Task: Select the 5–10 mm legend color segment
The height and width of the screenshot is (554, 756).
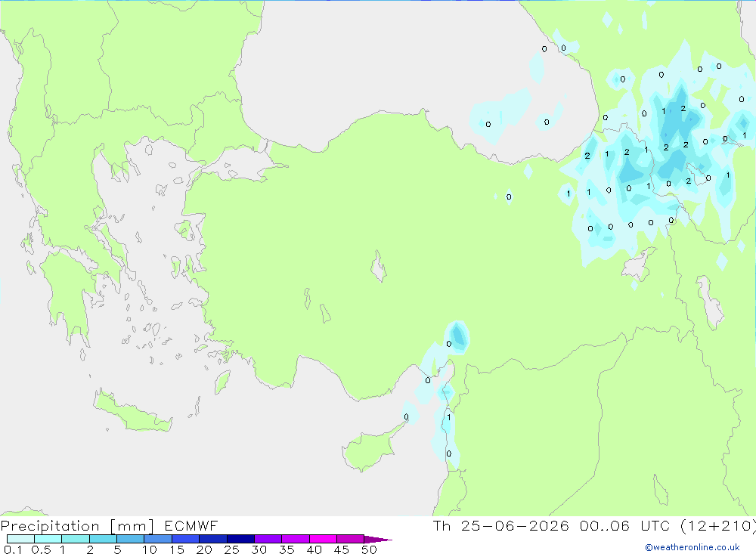Action: click(x=130, y=539)
